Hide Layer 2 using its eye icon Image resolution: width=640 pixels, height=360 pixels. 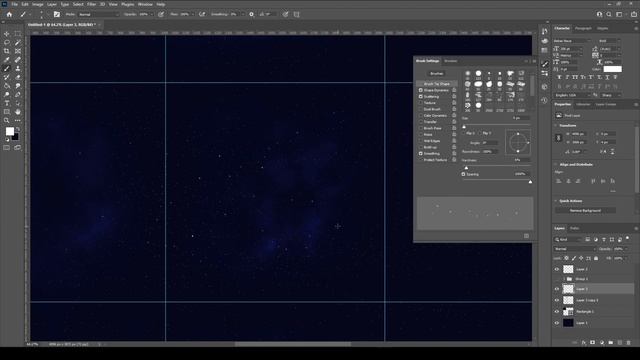click(557, 269)
